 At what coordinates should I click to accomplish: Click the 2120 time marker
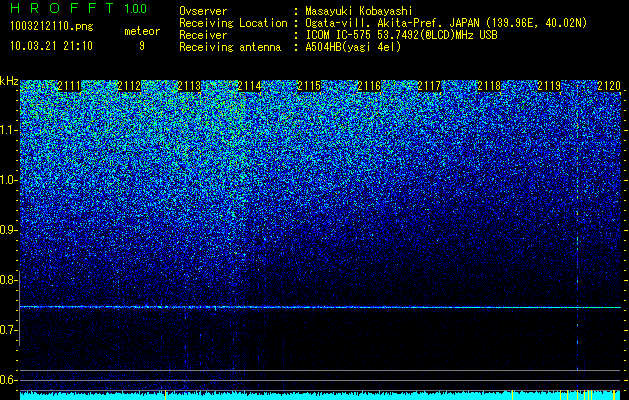609,86
